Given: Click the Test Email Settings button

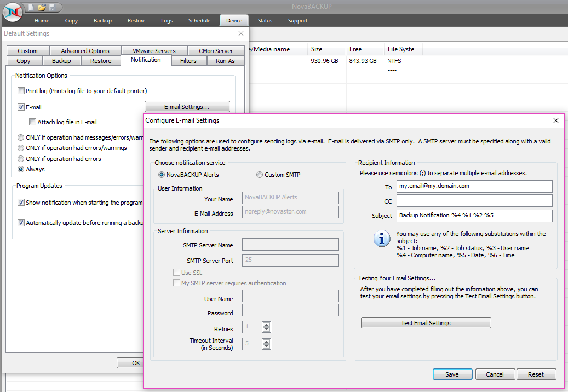Looking at the screenshot, I should (426, 323).
